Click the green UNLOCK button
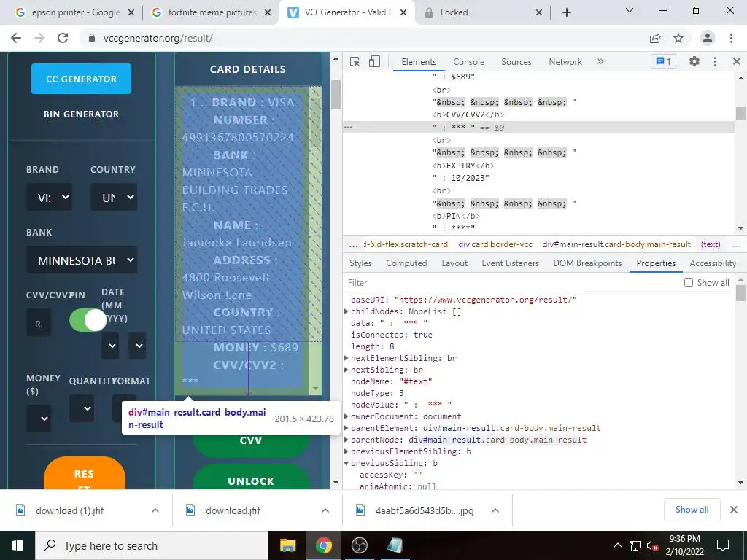 pos(251,478)
